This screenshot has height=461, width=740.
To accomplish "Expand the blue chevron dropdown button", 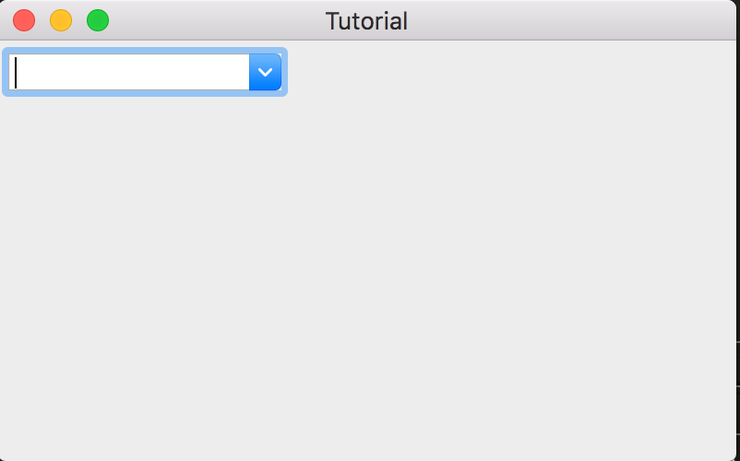I will pyautogui.click(x=265, y=72).
